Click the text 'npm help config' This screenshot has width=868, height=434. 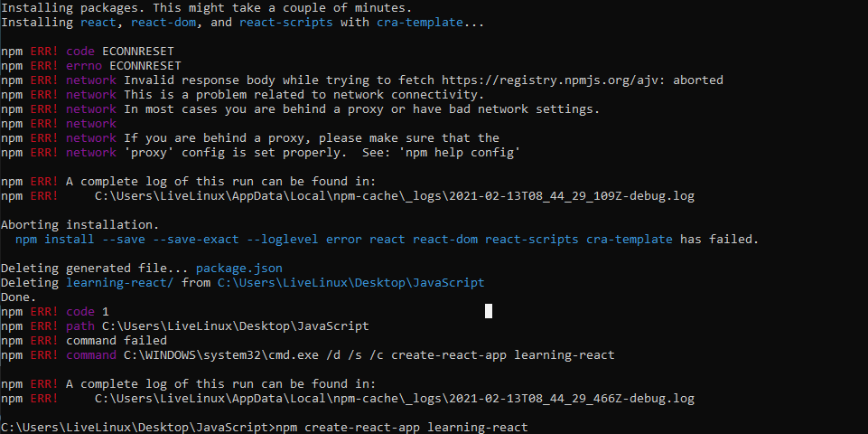point(459,153)
